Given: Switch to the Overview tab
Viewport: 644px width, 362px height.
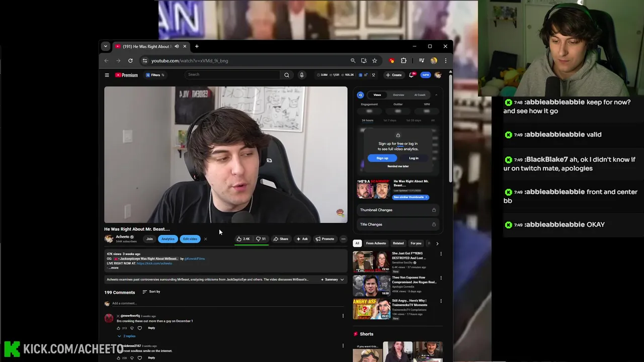Looking at the screenshot, I should click(398, 95).
